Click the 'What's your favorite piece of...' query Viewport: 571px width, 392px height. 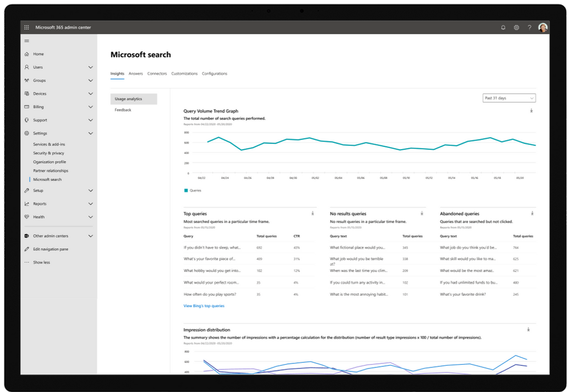click(x=209, y=259)
